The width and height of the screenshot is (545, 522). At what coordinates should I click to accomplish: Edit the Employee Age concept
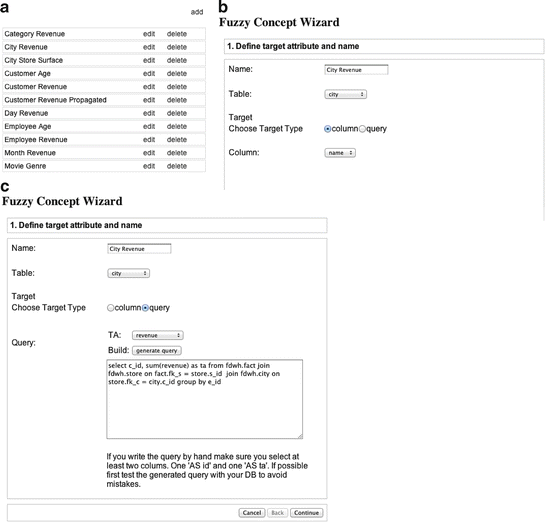149,126
